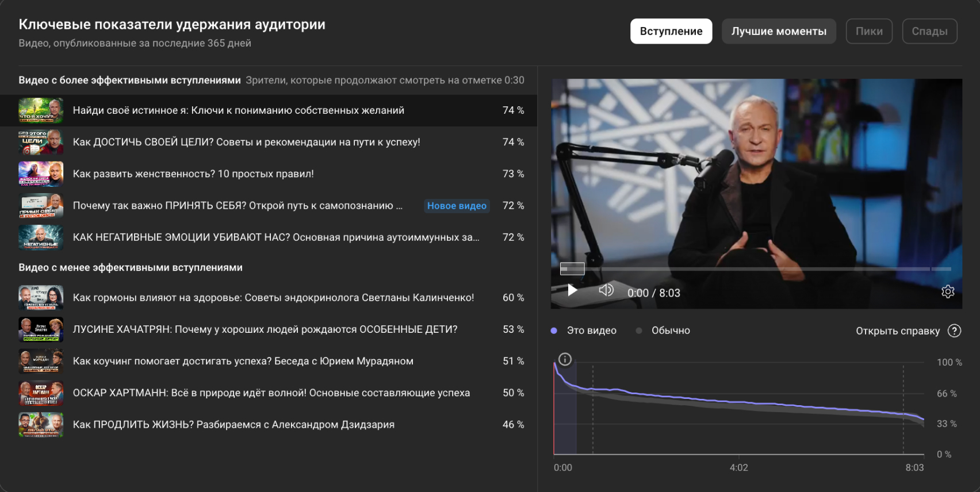
Task: Click thumbnail of 'Найди своё истинное я'
Action: 41,110
